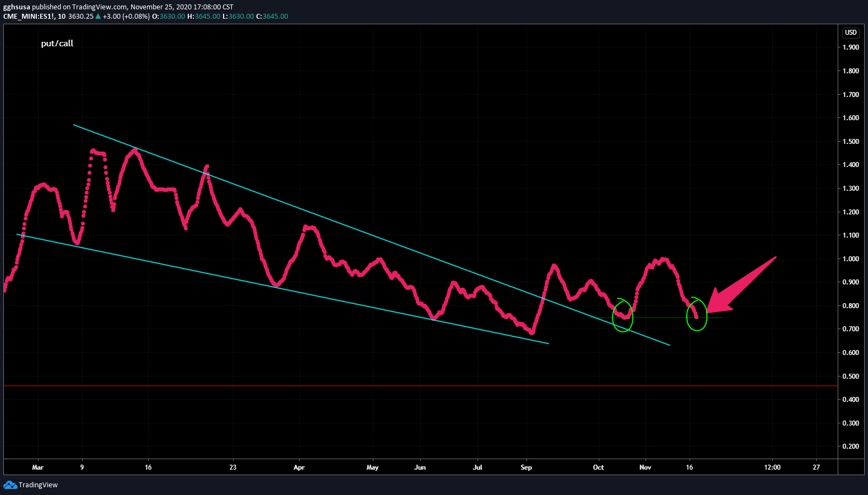Click the last price value 3630.25
Screen dimensions: 868x495
[81, 17]
